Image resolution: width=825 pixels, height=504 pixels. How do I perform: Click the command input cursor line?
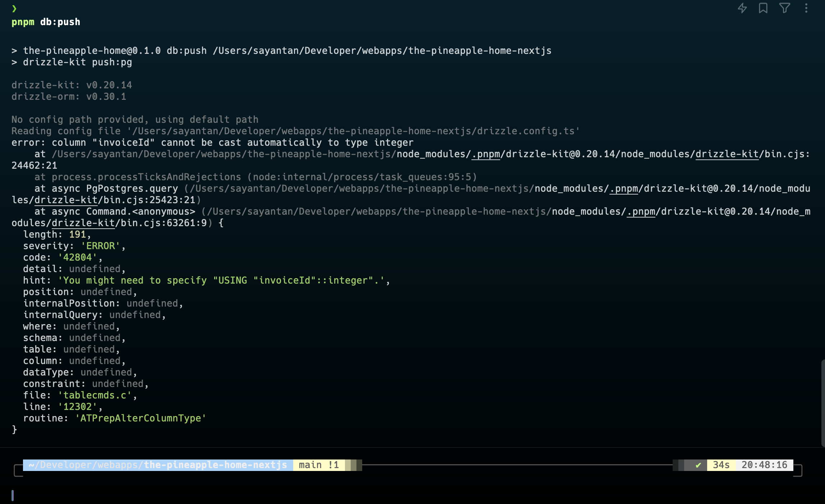13,495
